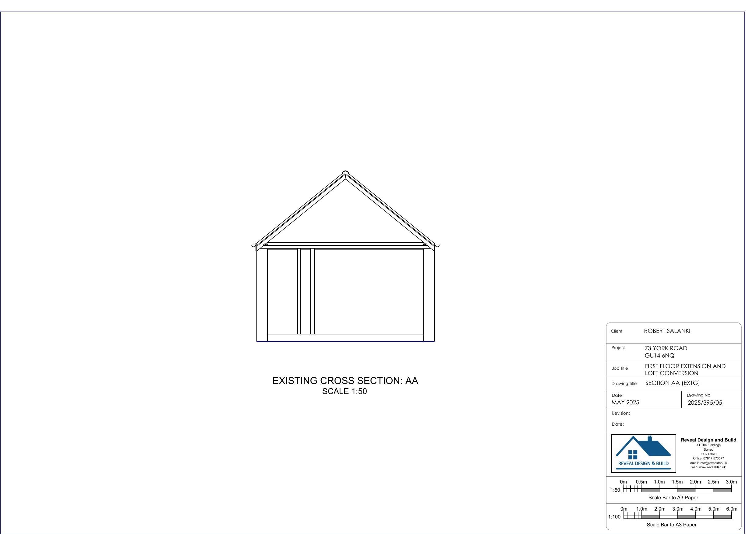Click the floor slab at the section base
Screen dimensions: 756x534
345,337
